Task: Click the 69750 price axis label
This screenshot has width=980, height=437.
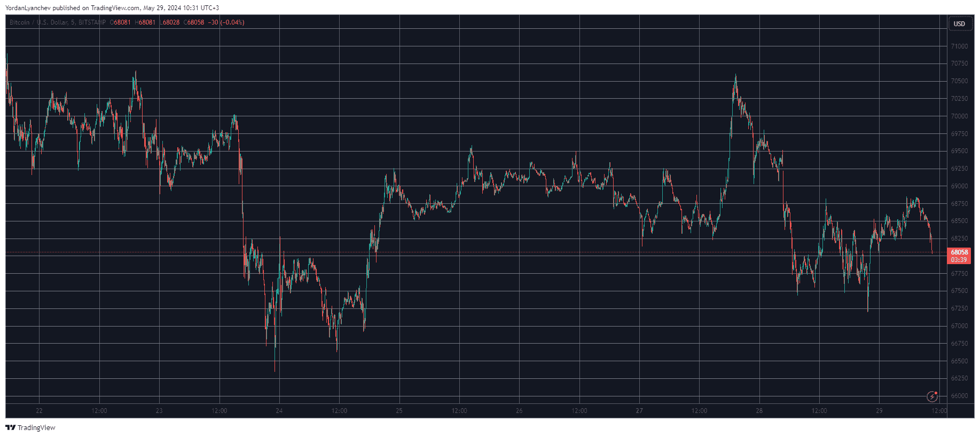Action: point(959,134)
